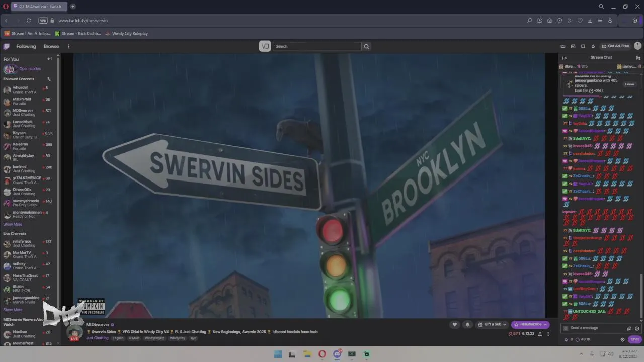Open the Windy City Roleplay bookmark
The height and width of the screenshot is (362, 644).
[126, 34]
